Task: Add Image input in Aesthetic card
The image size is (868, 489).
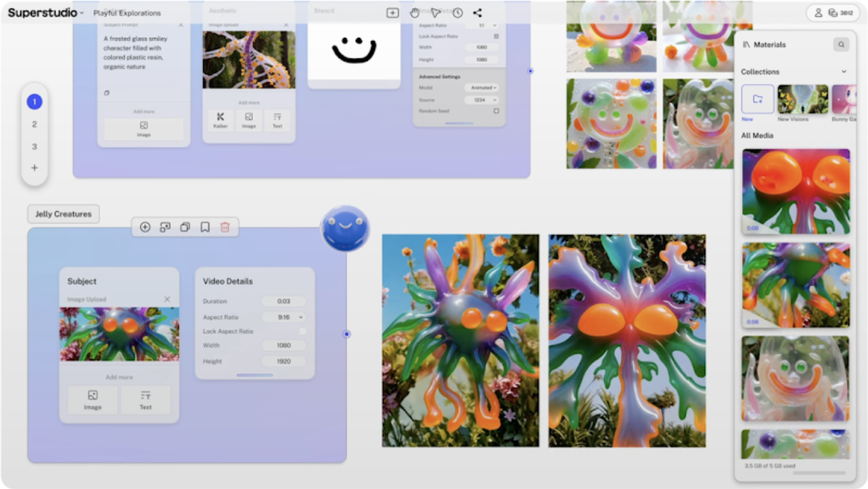Action: pos(249,121)
